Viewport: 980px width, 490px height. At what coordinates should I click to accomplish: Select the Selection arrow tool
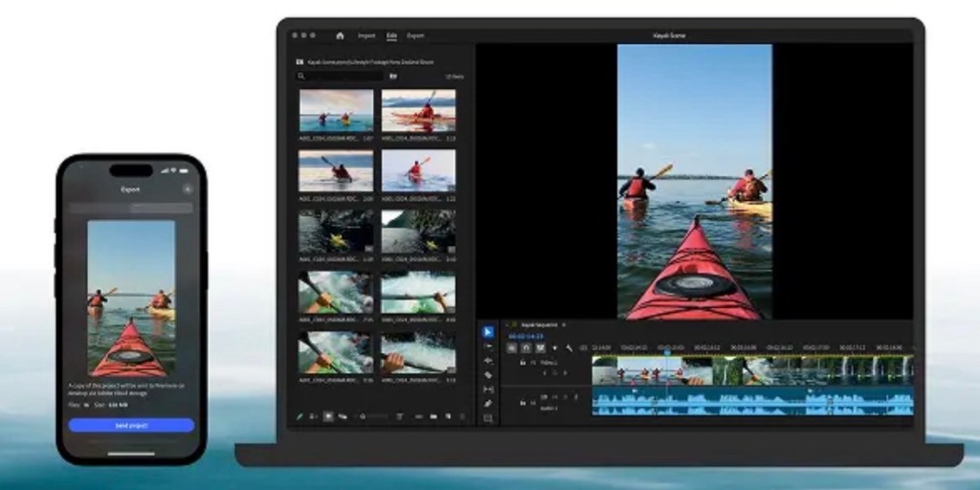tap(488, 332)
